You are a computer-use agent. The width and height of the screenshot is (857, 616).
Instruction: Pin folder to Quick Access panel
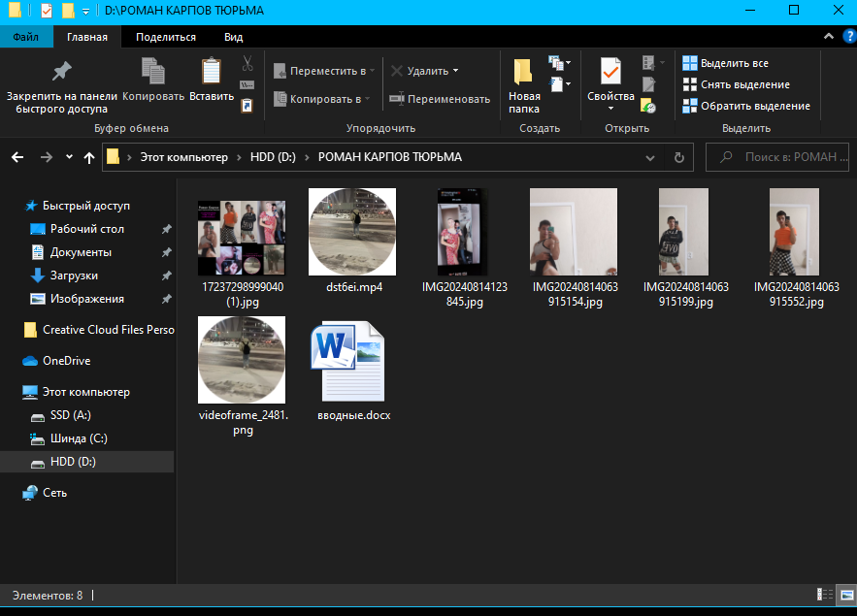pos(62,86)
